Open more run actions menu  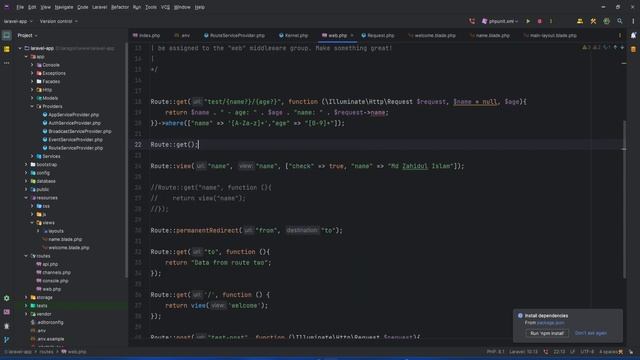pos(551,21)
